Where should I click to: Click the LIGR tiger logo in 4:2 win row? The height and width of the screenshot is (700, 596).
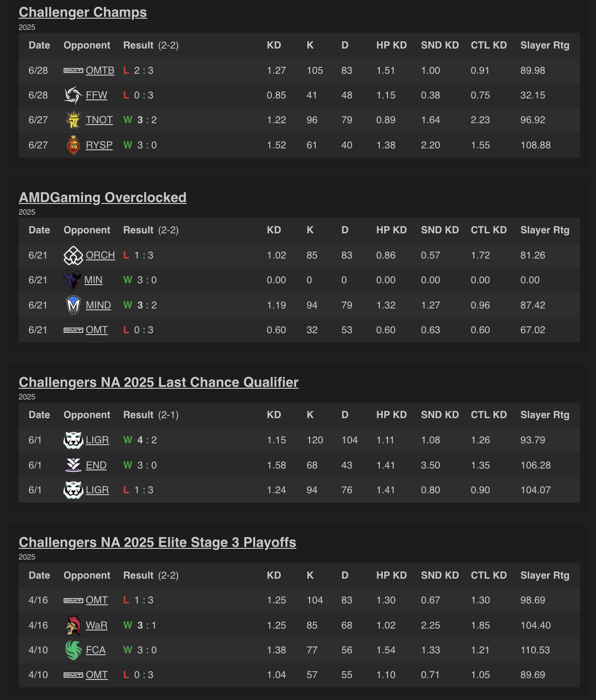tap(73, 440)
